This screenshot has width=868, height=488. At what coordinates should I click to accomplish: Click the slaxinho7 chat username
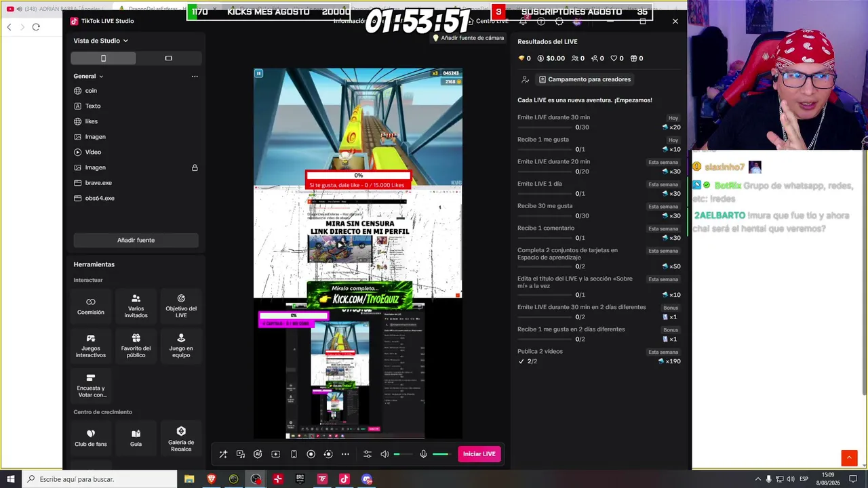tap(724, 167)
